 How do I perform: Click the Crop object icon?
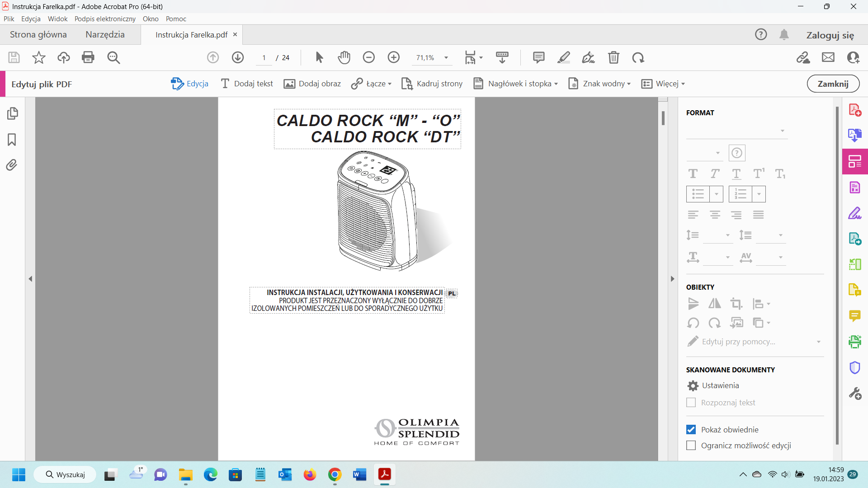point(736,304)
